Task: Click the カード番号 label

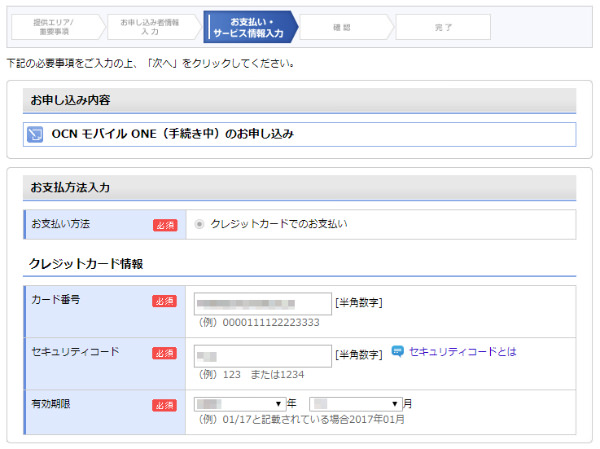Action: 56,300
